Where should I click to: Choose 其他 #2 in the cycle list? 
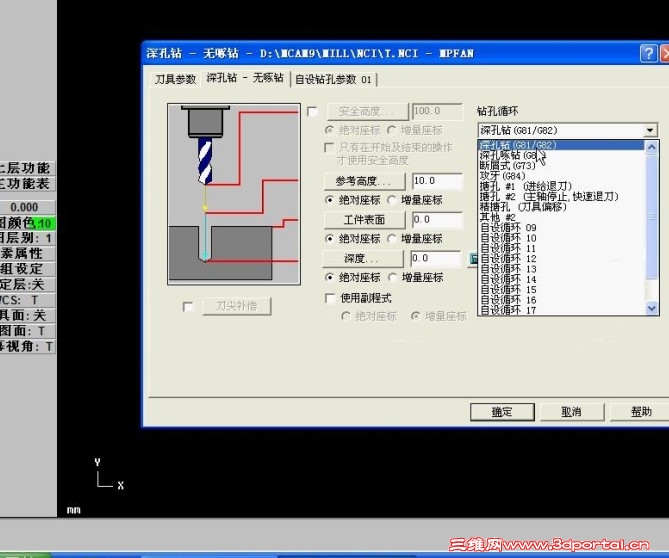[x=561, y=217]
